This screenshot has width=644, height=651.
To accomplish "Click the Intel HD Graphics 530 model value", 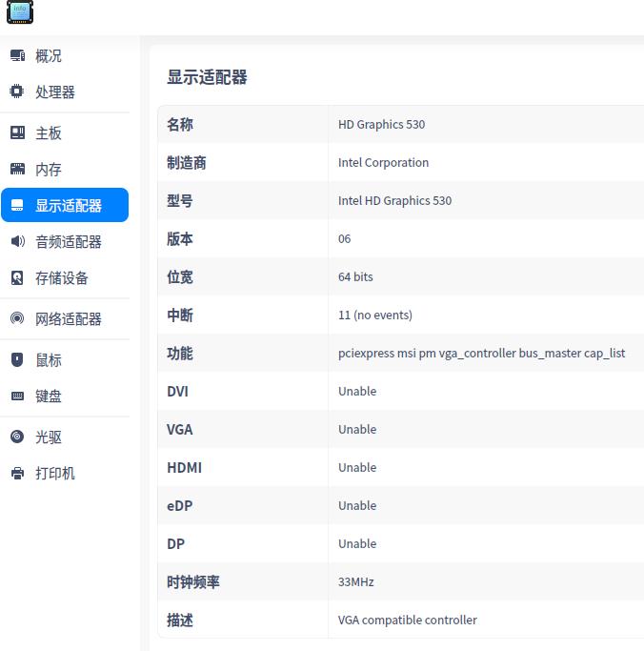I will (394, 201).
